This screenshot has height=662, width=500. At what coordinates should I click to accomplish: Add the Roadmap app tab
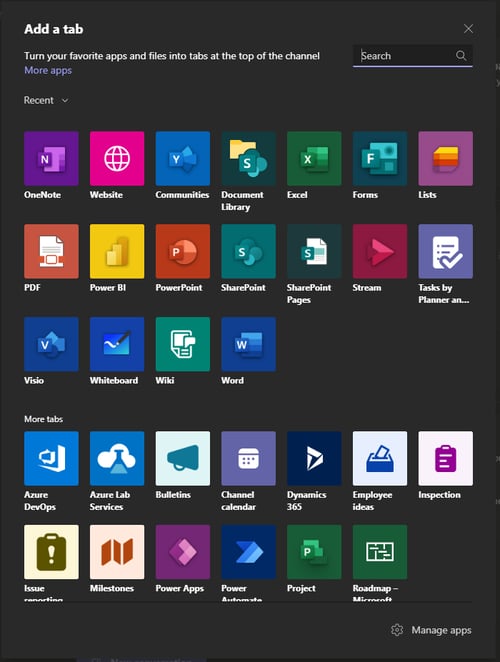[x=380, y=552]
